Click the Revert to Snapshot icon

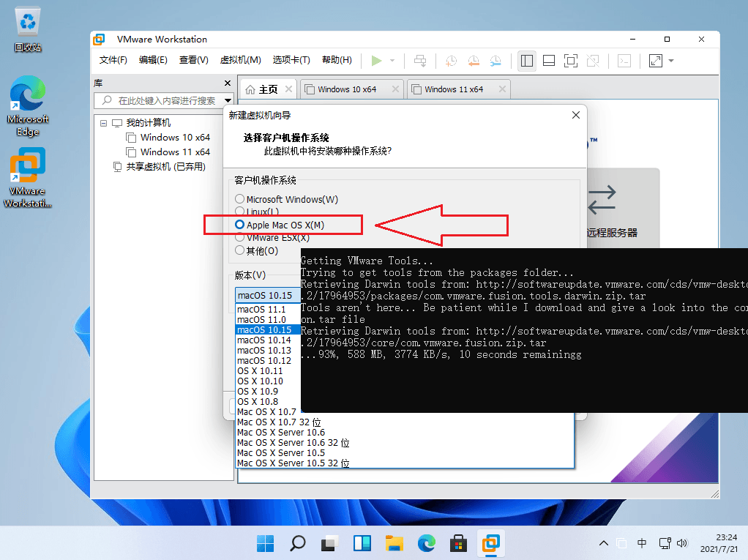[474, 61]
